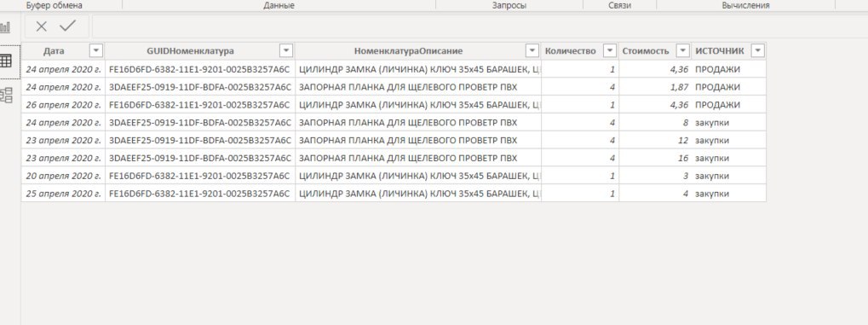The image size is (868, 325).
Task: Open the НоменклатураОписание column filter dropdown
Action: point(532,51)
